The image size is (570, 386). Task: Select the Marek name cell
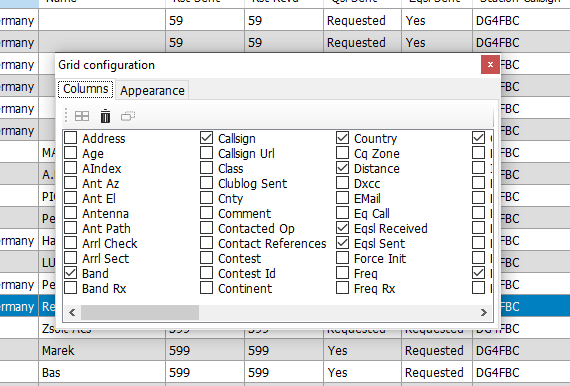102,350
